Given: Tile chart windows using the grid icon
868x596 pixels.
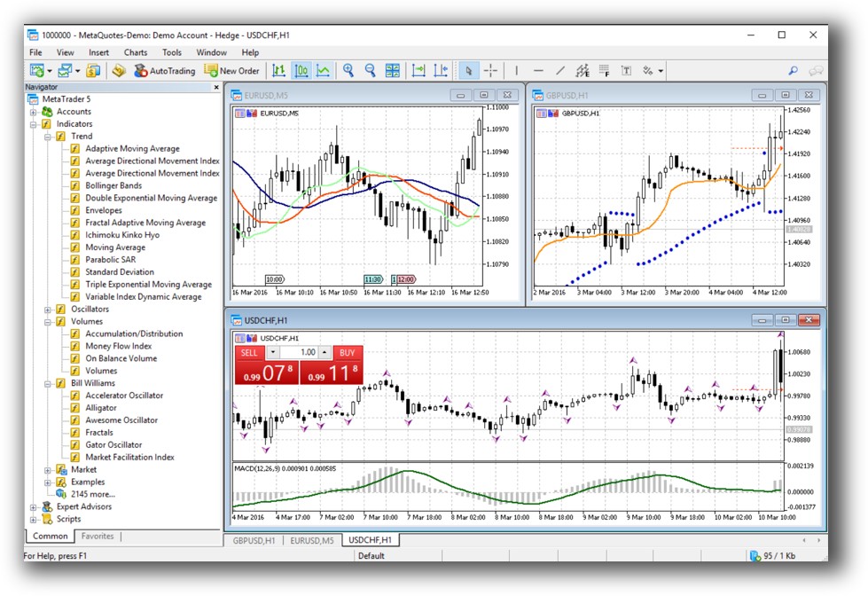Looking at the screenshot, I should pyautogui.click(x=393, y=71).
